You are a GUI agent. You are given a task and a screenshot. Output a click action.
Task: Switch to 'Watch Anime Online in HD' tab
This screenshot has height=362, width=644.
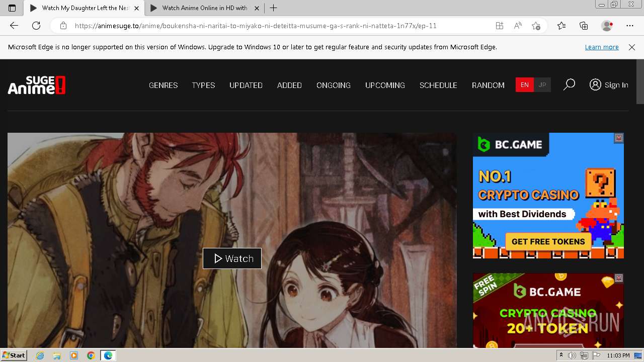click(x=204, y=8)
